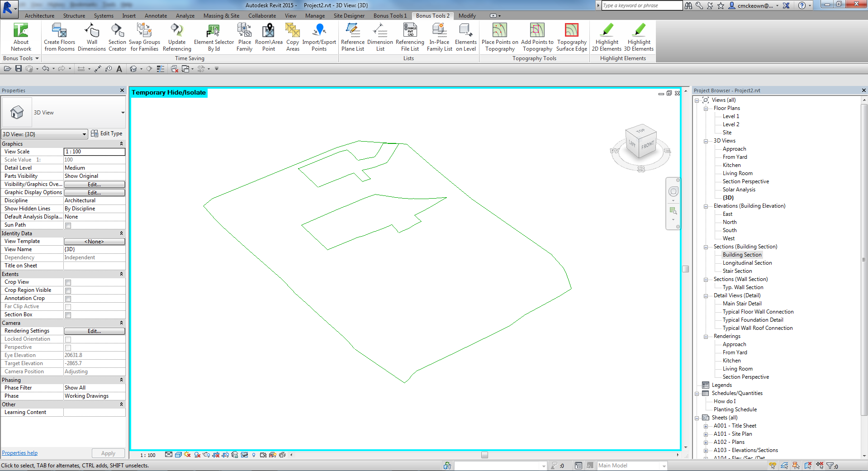Activate Highlight 3D Elements tool
Image resolution: width=868 pixels, height=471 pixels.
coord(639,37)
